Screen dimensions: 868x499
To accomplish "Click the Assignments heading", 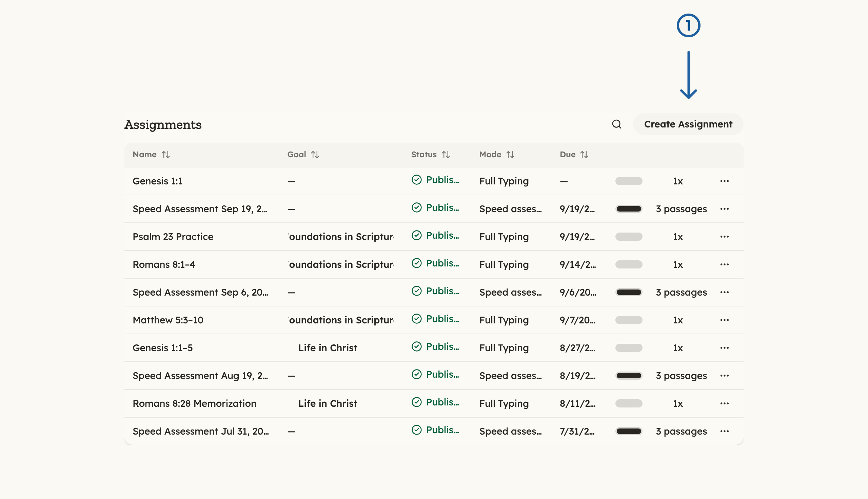I will [x=163, y=124].
